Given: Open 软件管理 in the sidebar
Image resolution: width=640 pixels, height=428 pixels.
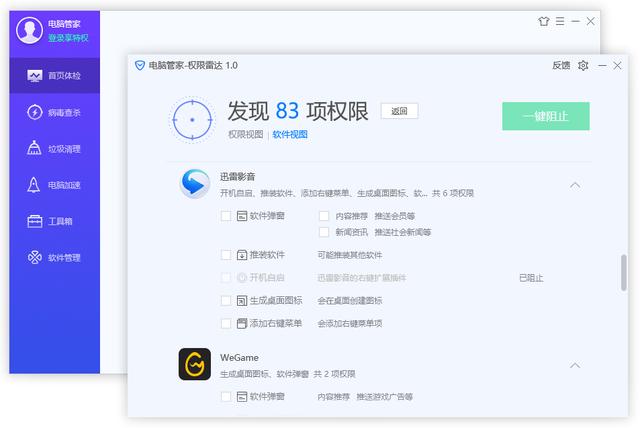Looking at the screenshot, I should coord(54,257).
